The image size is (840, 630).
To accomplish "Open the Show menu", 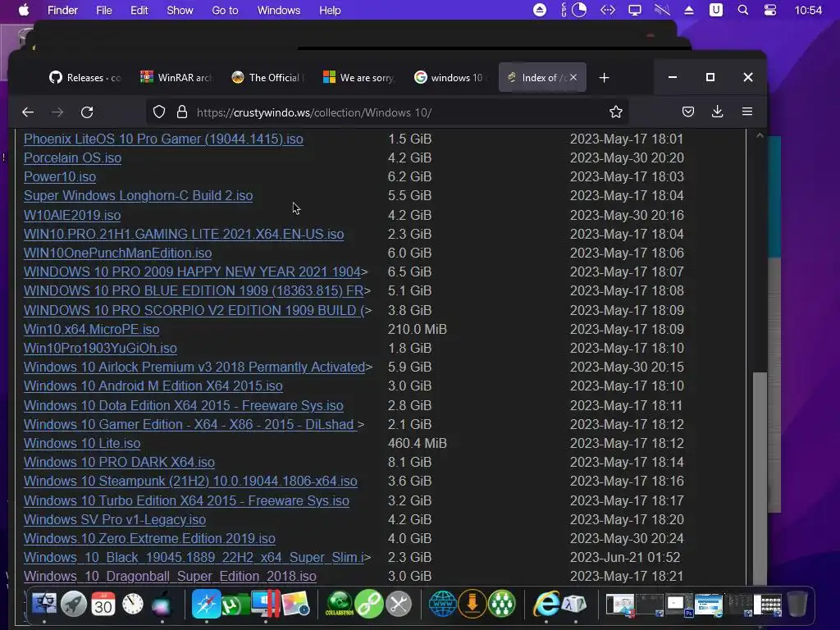I will (180, 10).
